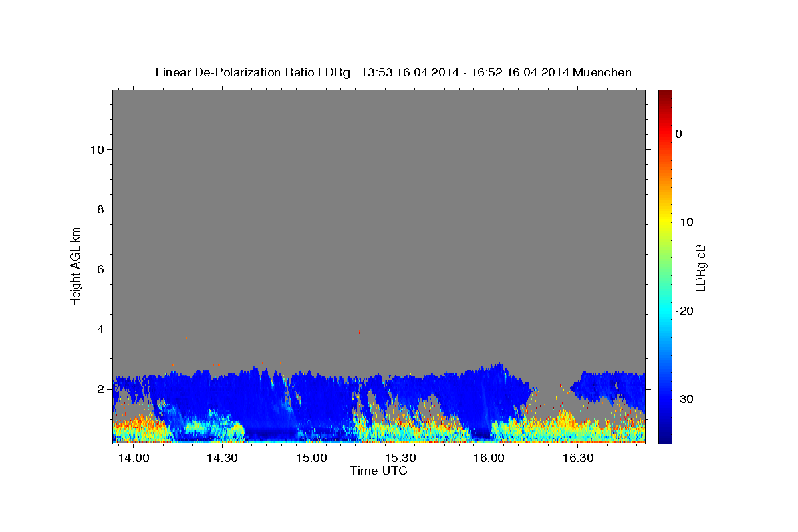The image size is (798, 532).
Task: Click the 14:30 time tick label
Action: point(222,458)
